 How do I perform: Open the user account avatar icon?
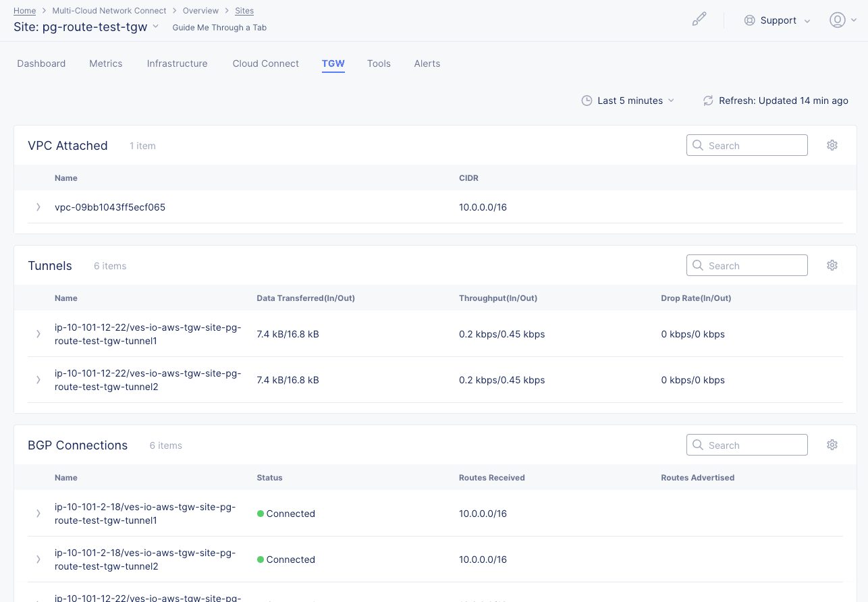(838, 20)
